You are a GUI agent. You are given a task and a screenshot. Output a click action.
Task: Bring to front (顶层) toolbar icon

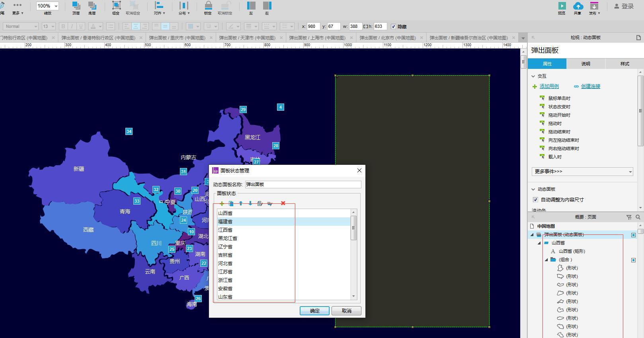pyautogui.click(x=76, y=6)
